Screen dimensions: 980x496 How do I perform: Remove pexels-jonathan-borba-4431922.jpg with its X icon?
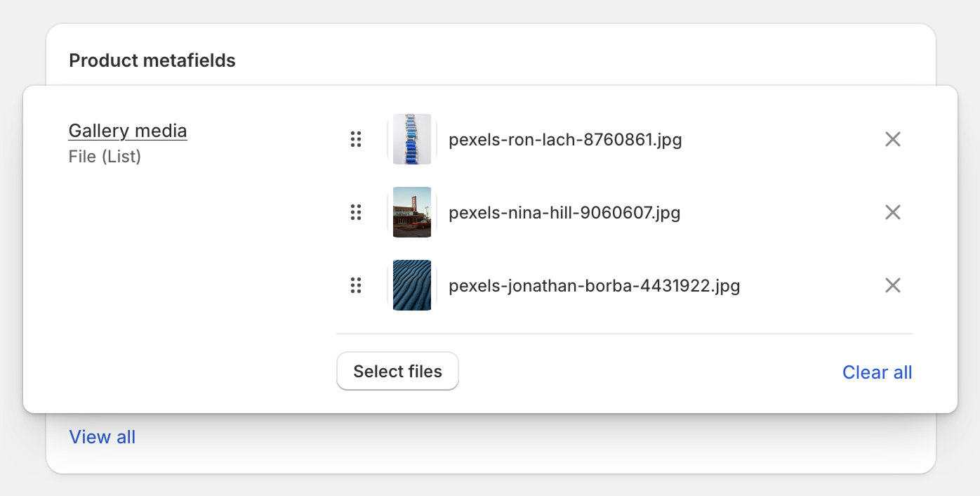pos(892,285)
